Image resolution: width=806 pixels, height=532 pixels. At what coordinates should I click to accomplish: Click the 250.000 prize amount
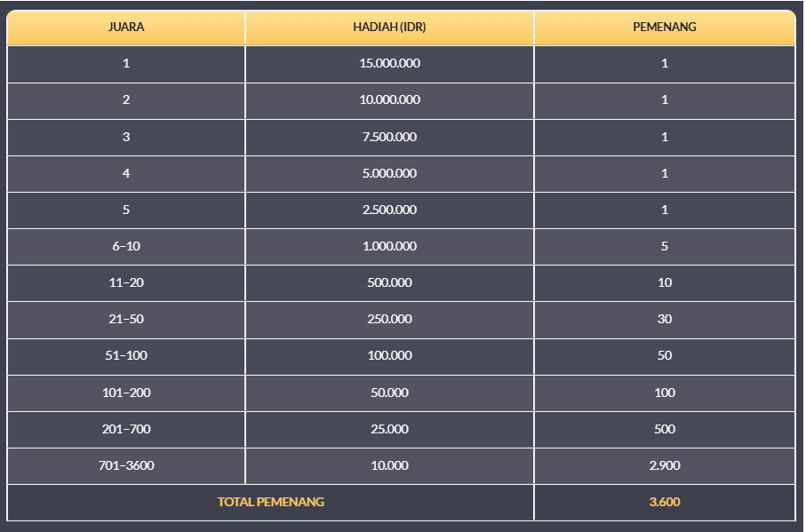[389, 319]
